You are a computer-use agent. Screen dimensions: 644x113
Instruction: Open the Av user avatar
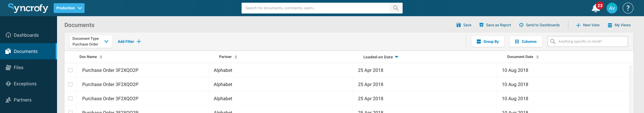coord(612,8)
